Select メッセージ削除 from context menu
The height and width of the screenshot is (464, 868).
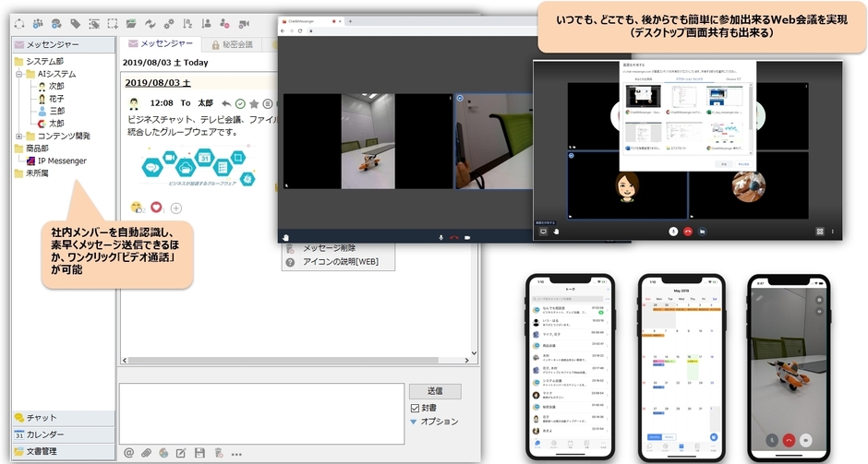pos(329,248)
